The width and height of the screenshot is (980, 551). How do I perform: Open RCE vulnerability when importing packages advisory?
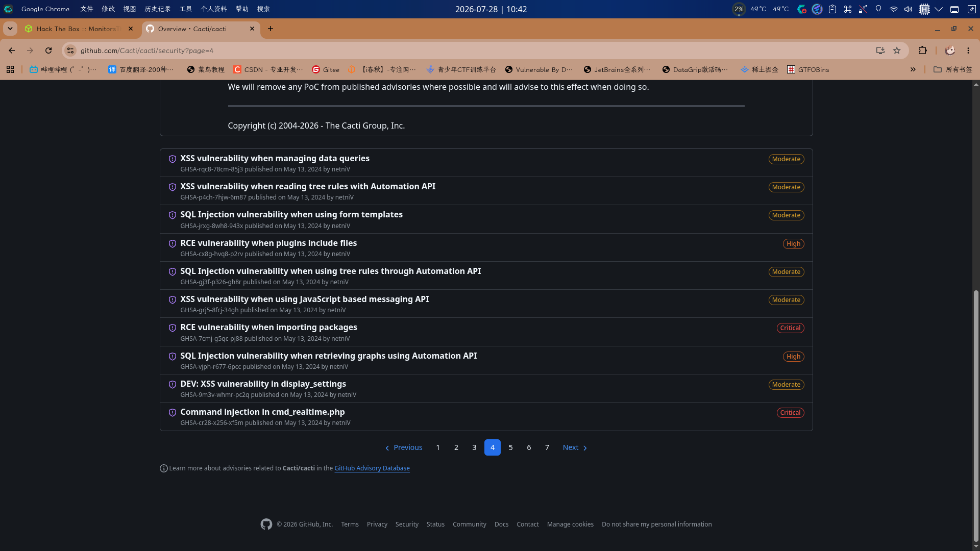268,327
